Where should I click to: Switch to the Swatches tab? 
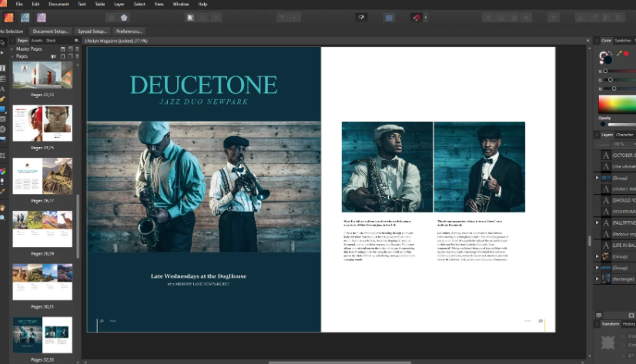pos(624,40)
